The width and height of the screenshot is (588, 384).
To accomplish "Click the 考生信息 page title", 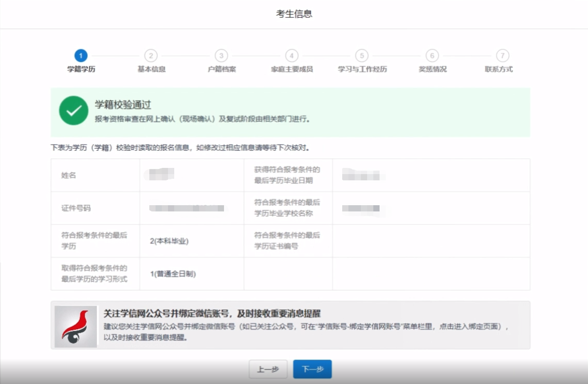I will 294,14.
